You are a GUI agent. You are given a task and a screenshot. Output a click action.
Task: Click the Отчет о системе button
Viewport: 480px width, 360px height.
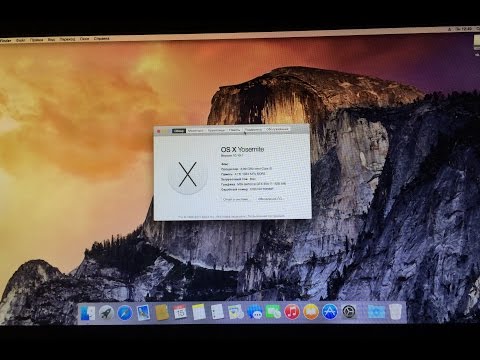point(236,199)
